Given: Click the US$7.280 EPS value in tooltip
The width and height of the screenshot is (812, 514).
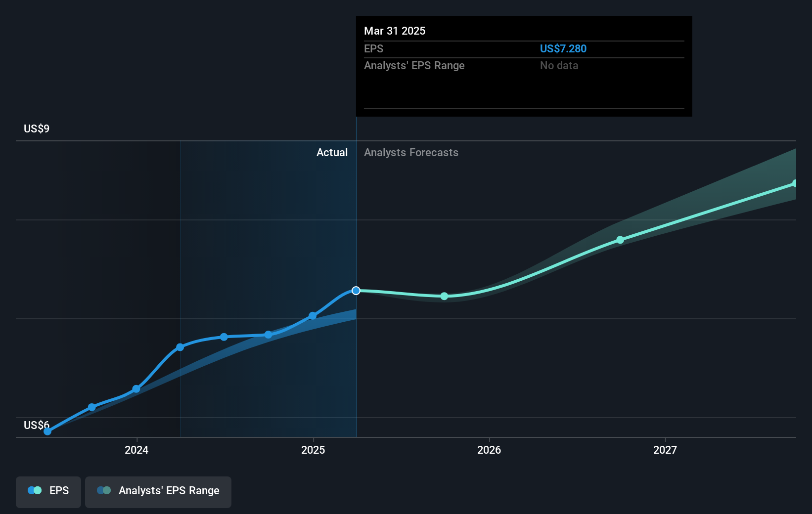Looking at the screenshot, I should point(563,48).
